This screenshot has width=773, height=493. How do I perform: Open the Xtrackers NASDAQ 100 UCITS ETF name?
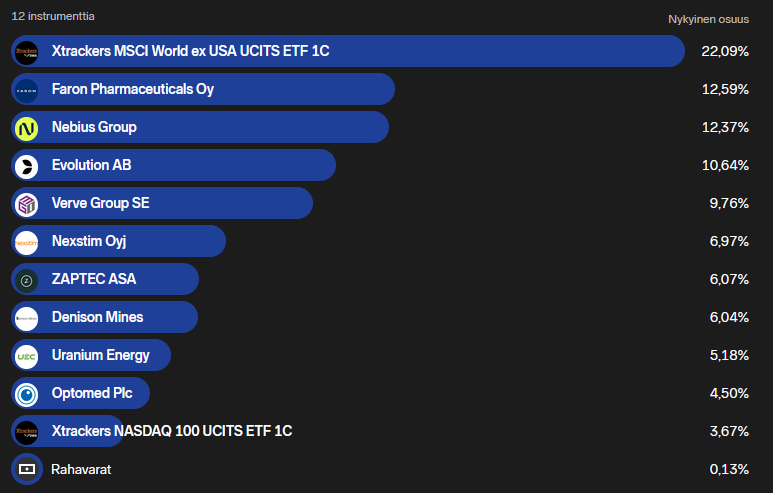click(x=172, y=431)
